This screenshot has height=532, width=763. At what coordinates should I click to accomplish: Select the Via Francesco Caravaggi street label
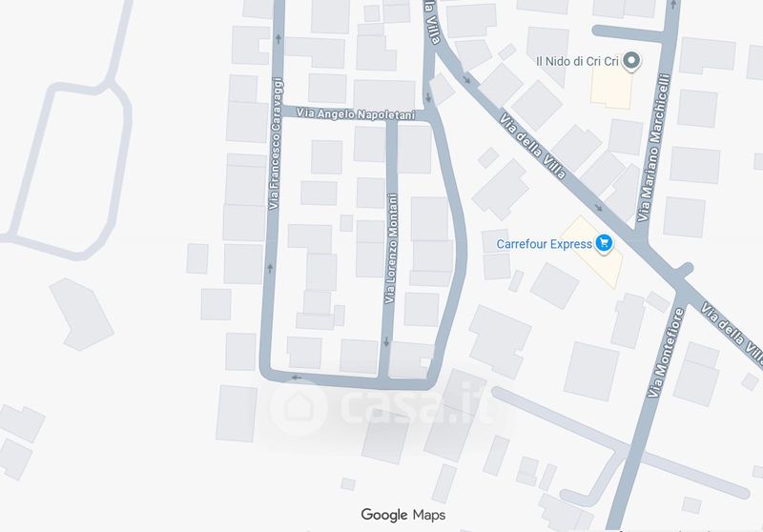click(276, 144)
